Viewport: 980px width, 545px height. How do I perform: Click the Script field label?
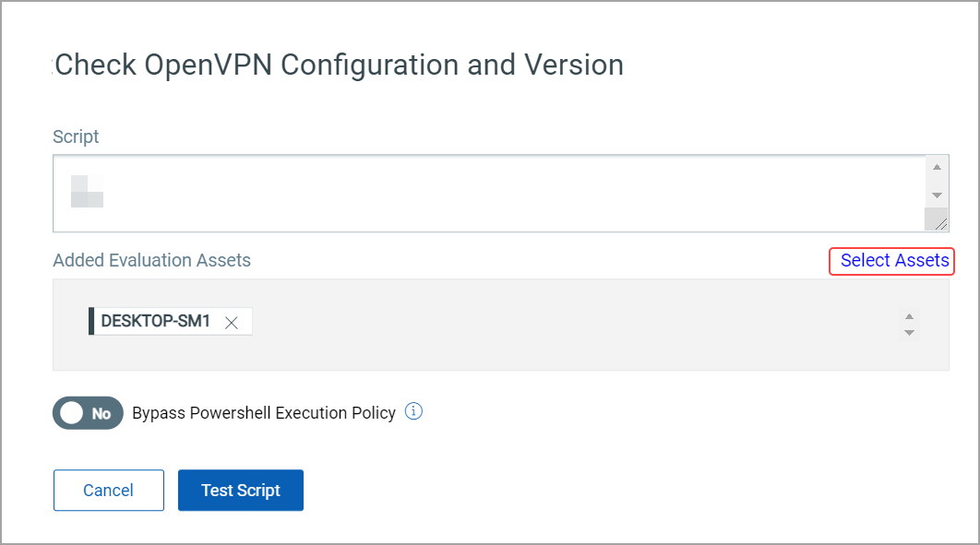(x=76, y=136)
